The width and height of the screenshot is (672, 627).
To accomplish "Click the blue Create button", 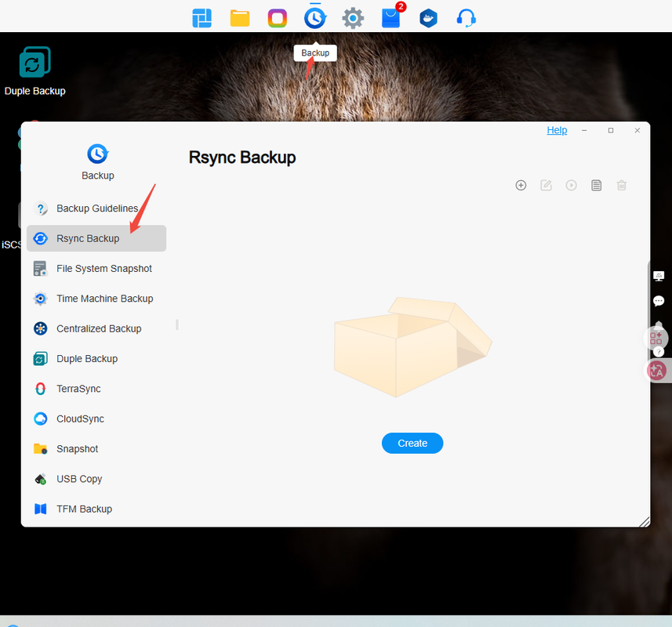I will coord(412,443).
